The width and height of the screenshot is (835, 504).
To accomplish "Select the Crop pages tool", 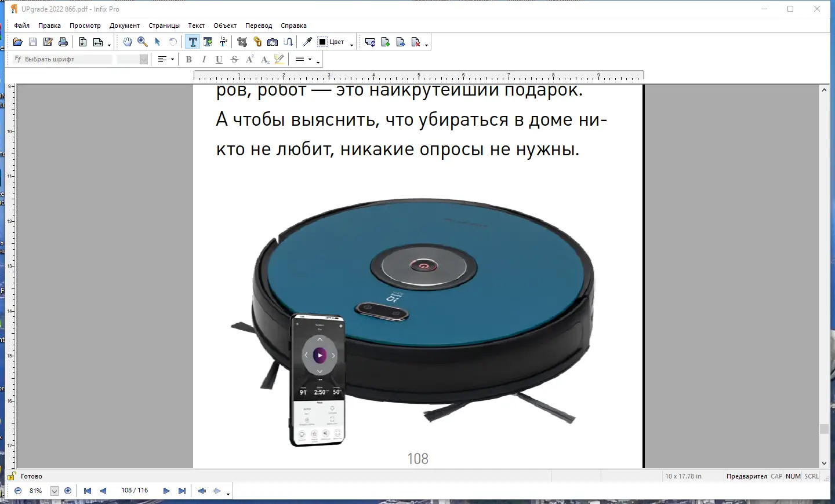I will (x=242, y=41).
